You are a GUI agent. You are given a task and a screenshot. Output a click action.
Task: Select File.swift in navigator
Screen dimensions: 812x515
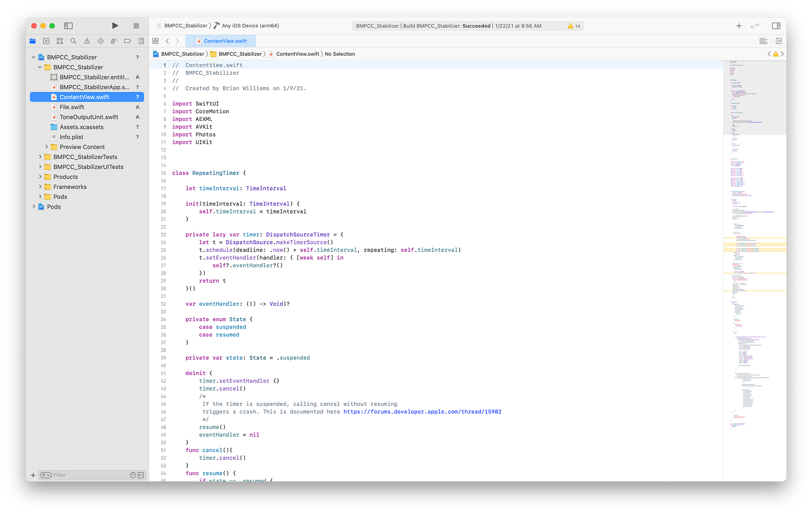click(x=87, y=107)
